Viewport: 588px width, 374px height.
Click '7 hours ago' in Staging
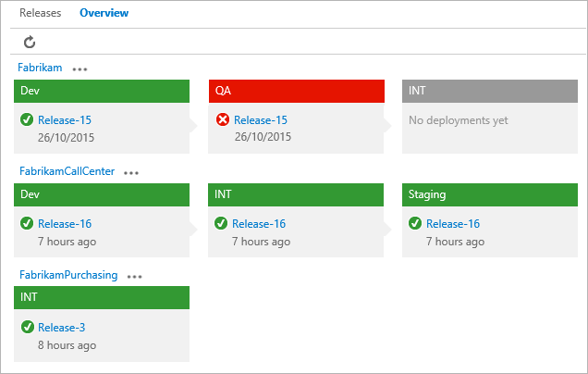click(455, 242)
